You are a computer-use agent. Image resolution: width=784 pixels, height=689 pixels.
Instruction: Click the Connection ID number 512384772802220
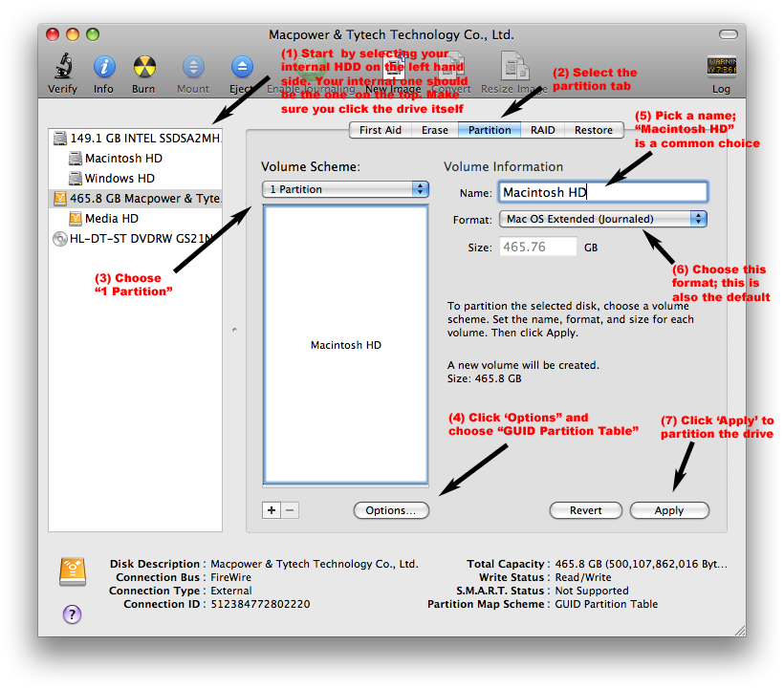click(260, 604)
